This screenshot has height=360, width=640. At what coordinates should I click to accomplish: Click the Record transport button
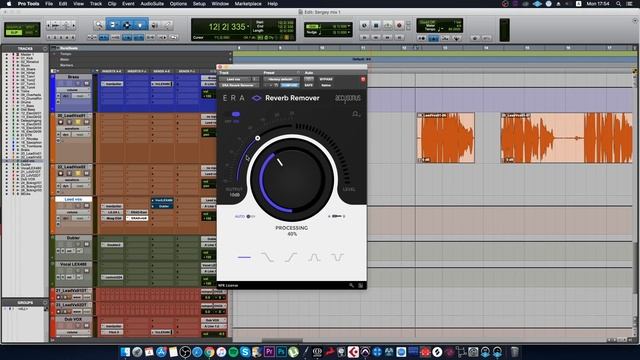point(399,25)
